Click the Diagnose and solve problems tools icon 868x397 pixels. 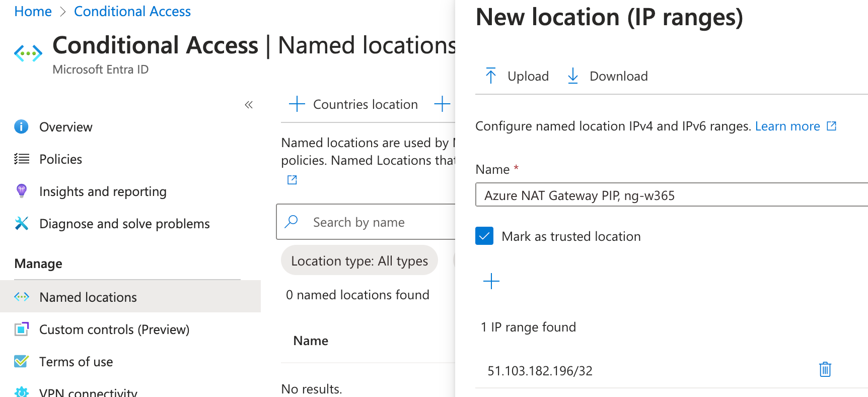(x=21, y=224)
